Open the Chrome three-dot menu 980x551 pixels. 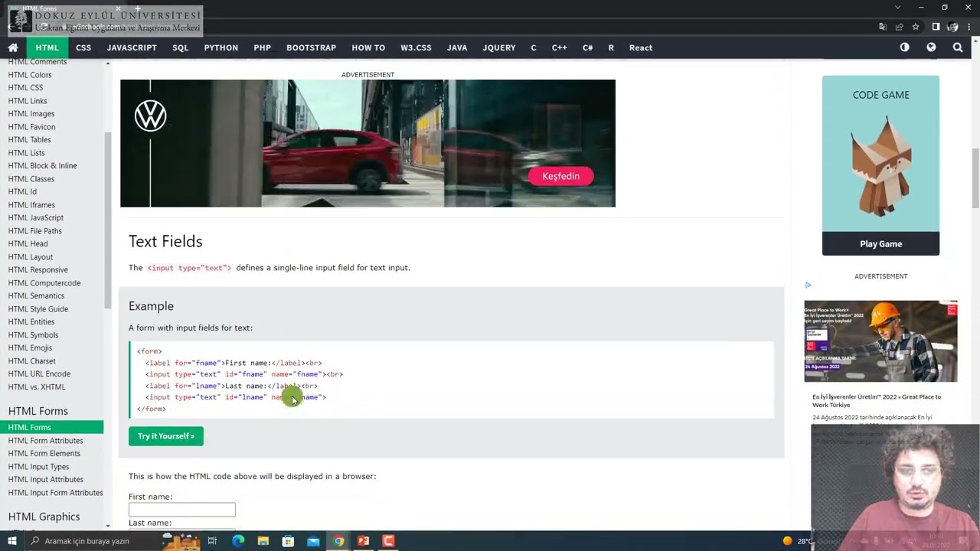point(969,27)
